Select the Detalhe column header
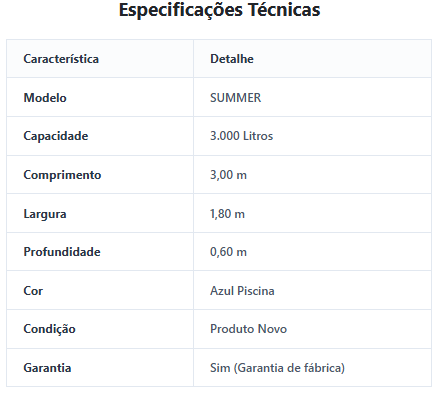This screenshot has width=438, height=393. pos(232,59)
